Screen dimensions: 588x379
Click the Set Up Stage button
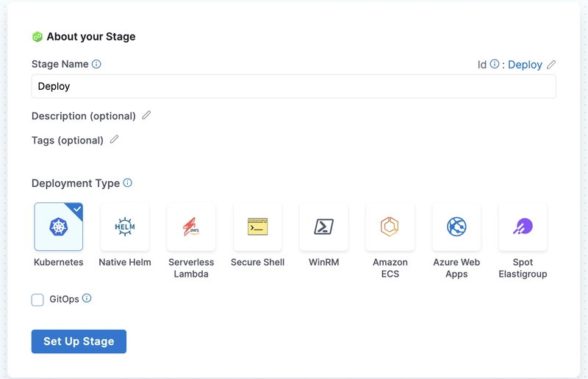(x=79, y=341)
